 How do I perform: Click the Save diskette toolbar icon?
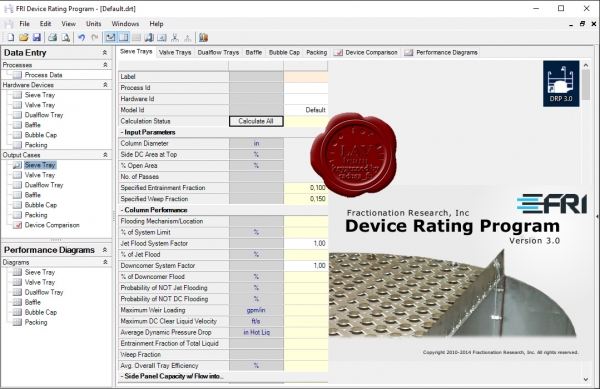point(37,37)
